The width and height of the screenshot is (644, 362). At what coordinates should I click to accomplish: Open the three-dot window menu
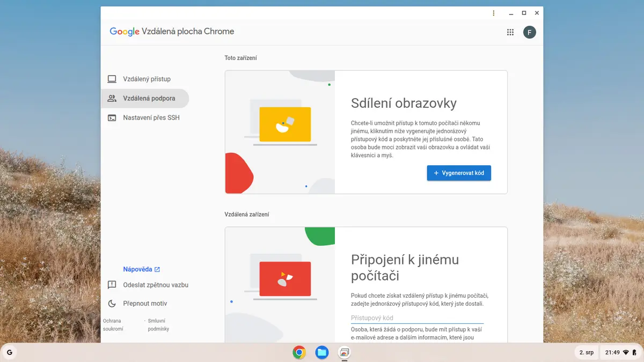point(494,13)
